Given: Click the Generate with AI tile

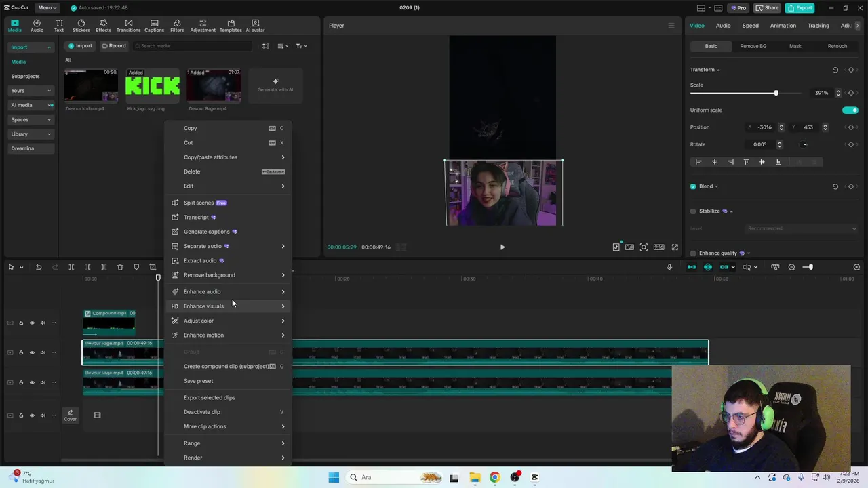Looking at the screenshot, I should 275,85.
